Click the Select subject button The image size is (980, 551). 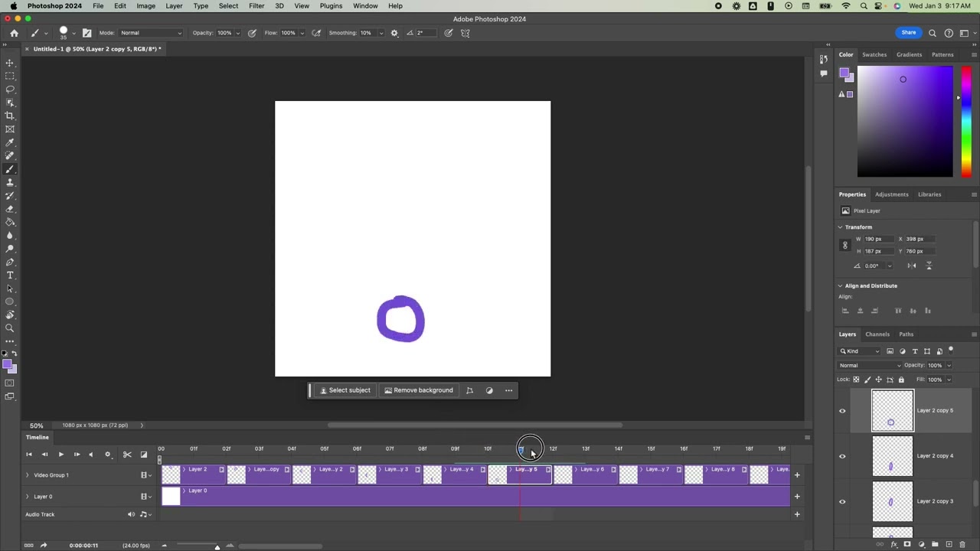point(345,390)
